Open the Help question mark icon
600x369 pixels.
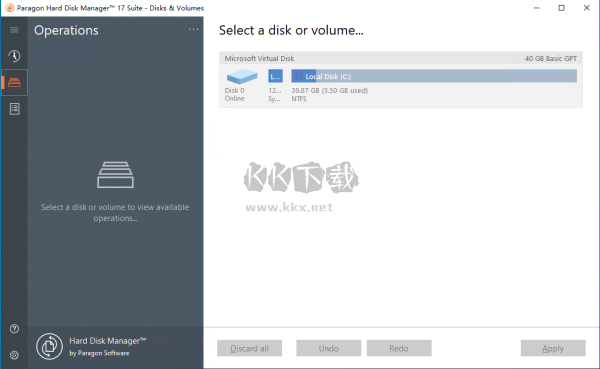[14, 329]
